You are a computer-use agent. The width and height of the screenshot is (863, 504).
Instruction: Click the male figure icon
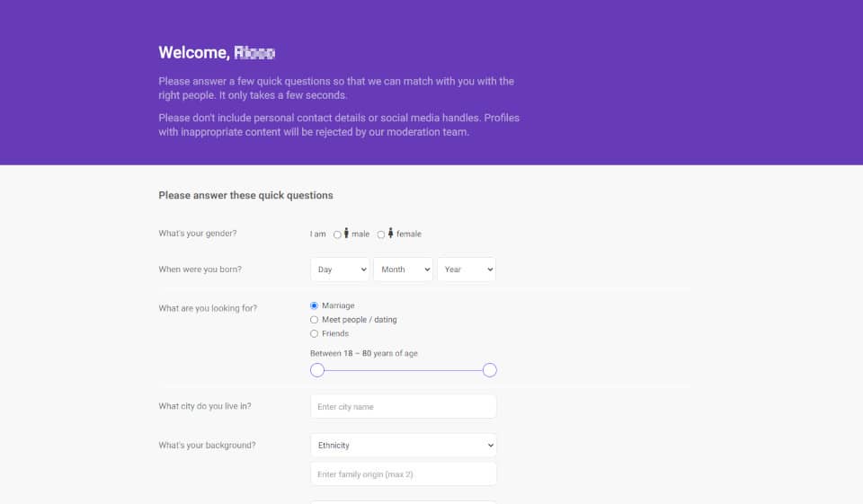[346, 234]
